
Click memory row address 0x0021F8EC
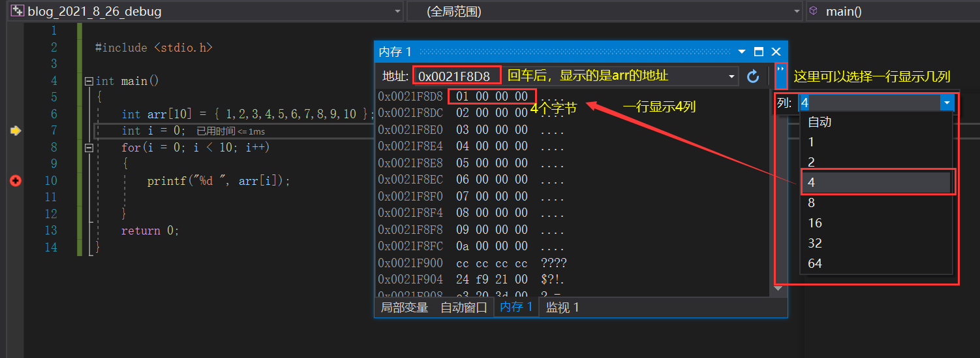click(410, 180)
